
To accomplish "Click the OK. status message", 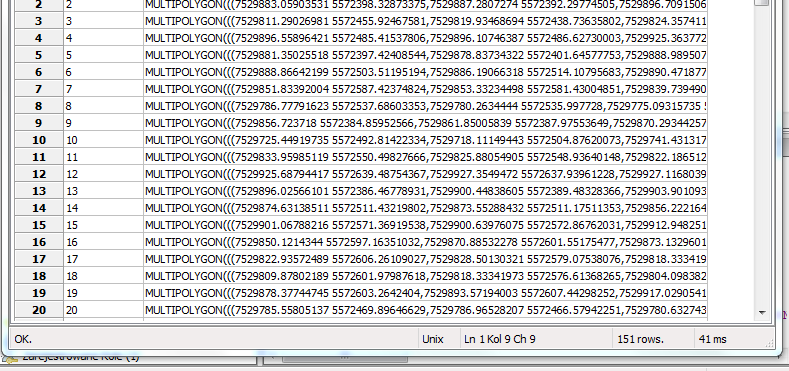I will click(x=23, y=339).
